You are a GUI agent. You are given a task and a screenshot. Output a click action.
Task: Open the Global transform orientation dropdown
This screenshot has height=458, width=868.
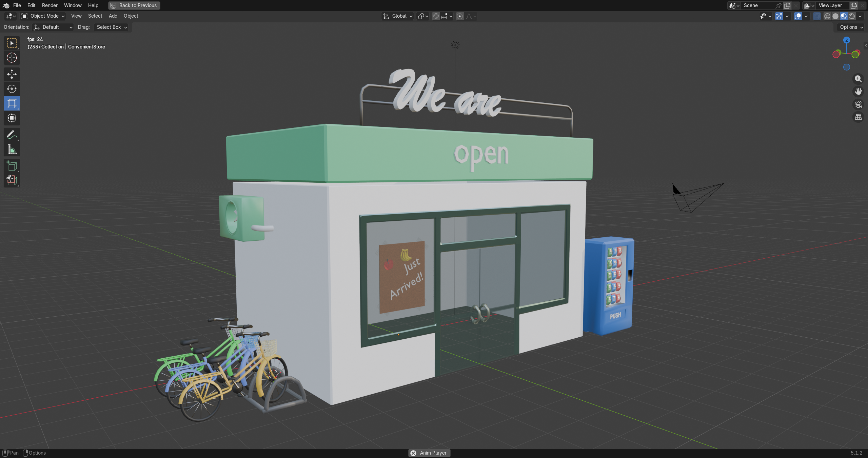click(398, 16)
